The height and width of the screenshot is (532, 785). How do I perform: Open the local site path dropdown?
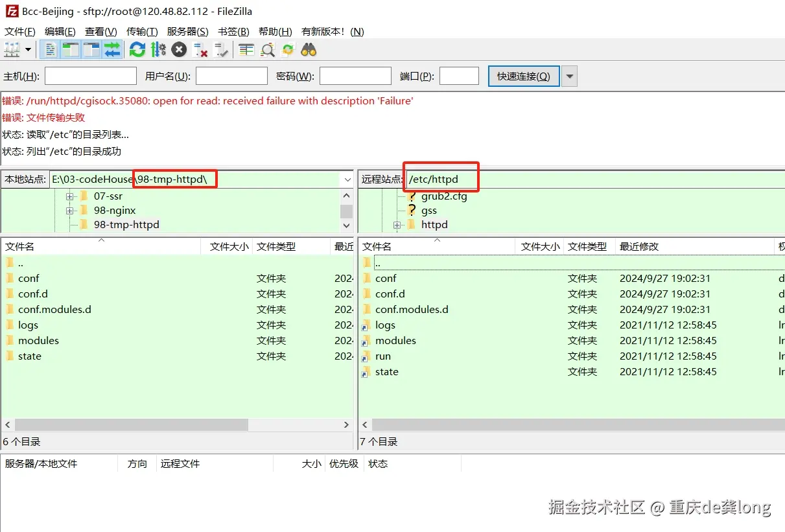pyautogui.click(x=347, y=179)
